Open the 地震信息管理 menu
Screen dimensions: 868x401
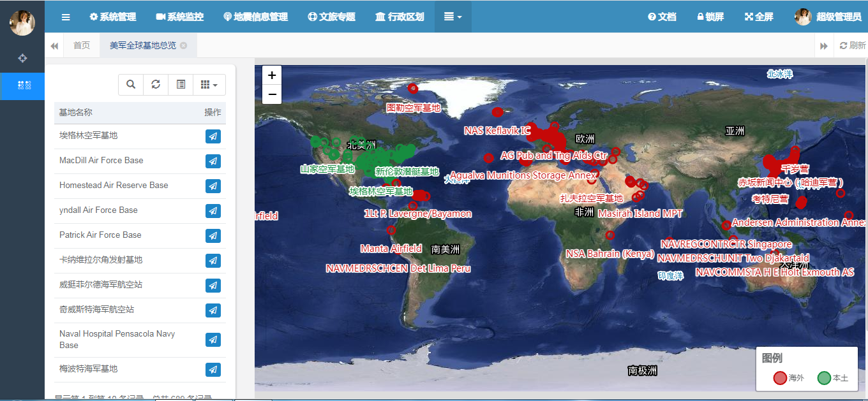tap(256, 17)
